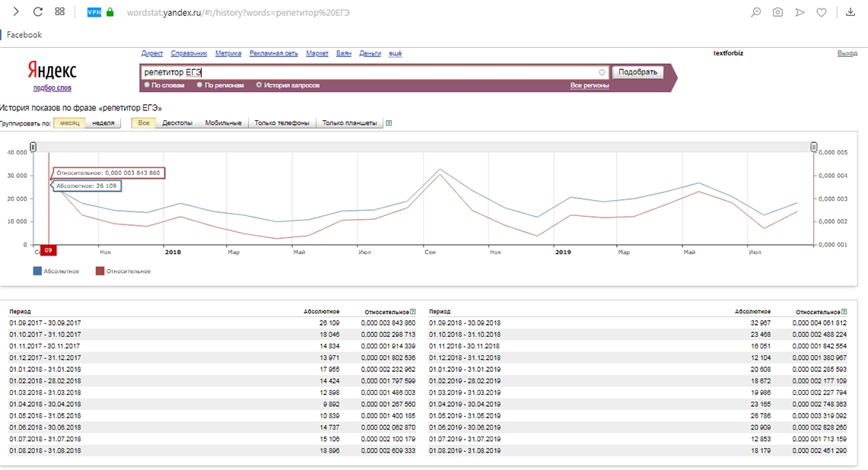Click the left table Период column header

[x=20, y=312]
